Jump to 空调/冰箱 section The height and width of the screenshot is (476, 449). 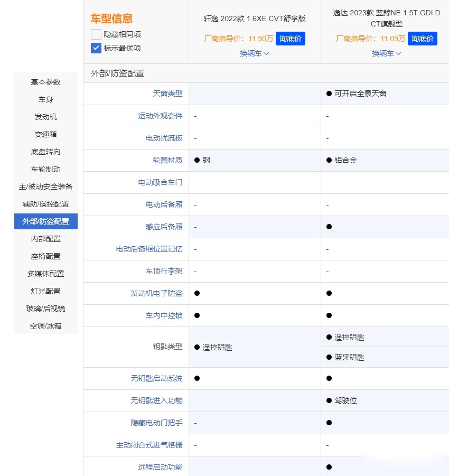(46, 326)
